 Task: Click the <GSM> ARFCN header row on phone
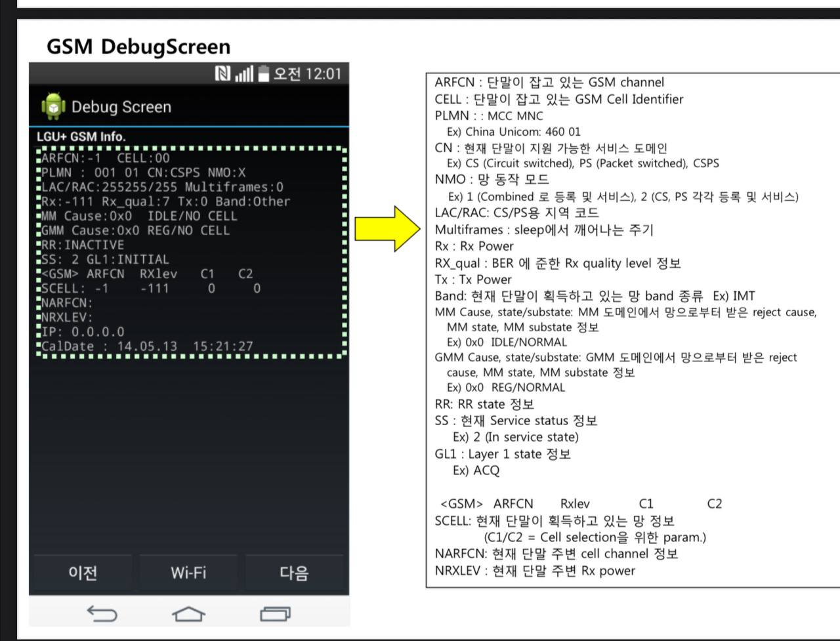tap(147, 274)
